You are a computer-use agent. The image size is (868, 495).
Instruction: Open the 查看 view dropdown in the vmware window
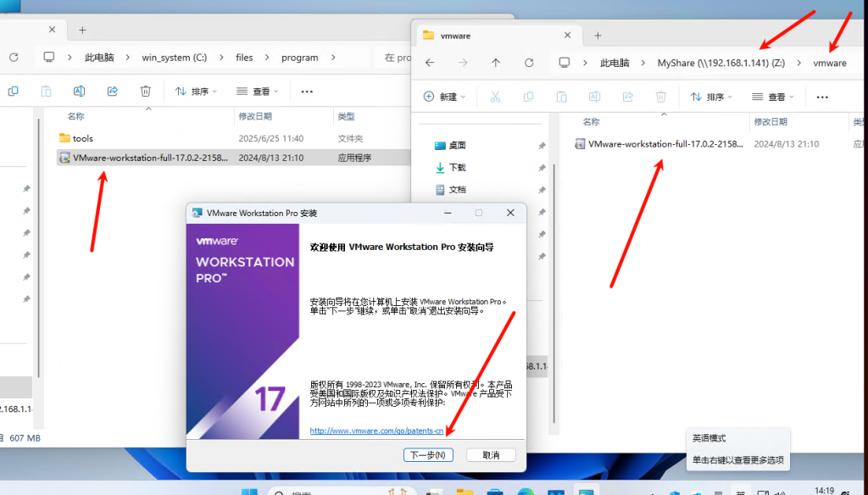(x=773, y=97)
